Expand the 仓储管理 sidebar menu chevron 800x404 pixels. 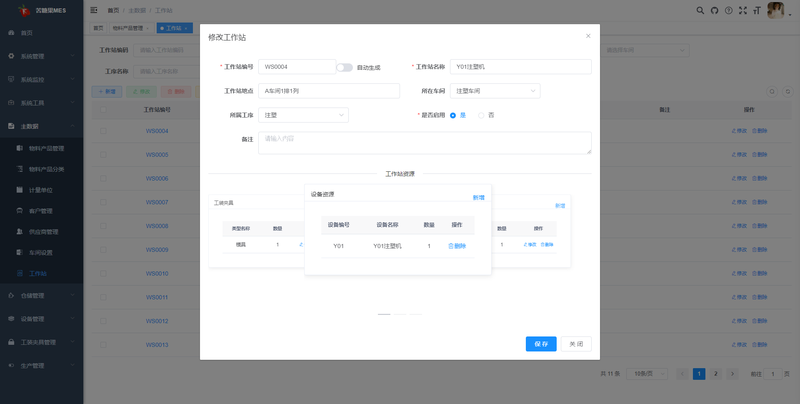pyautogui.click(x=72, y=295)
